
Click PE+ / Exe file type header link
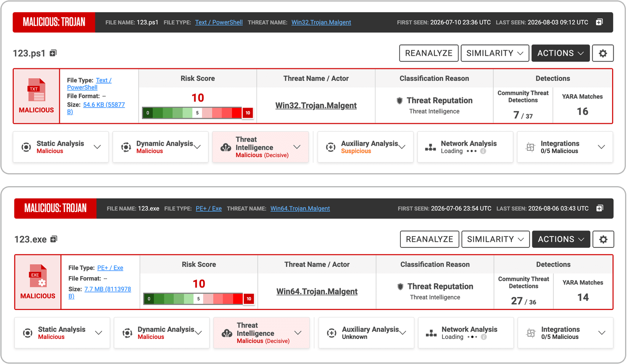[209, 209]
